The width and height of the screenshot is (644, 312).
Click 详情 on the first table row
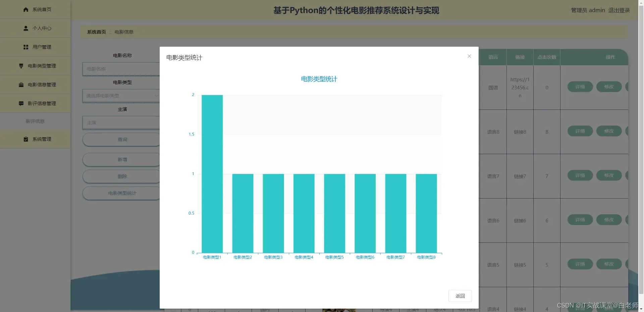pos(580,87)
